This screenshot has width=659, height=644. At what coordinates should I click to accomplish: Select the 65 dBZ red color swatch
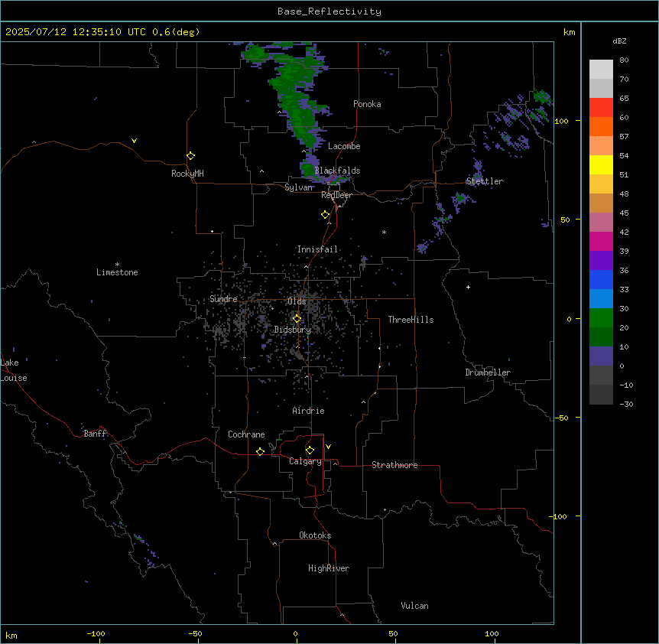[x=601, y=107]
